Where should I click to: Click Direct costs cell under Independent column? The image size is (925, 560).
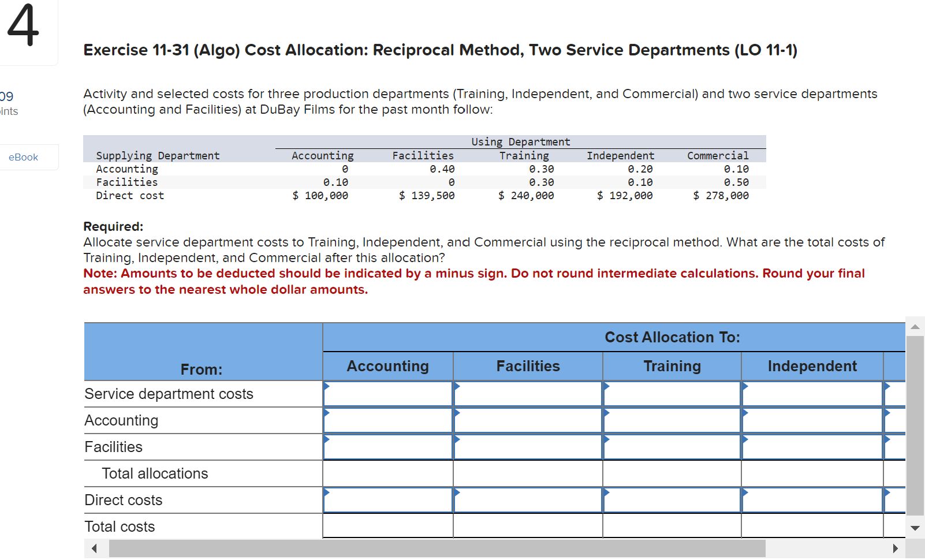coord(812,500)
